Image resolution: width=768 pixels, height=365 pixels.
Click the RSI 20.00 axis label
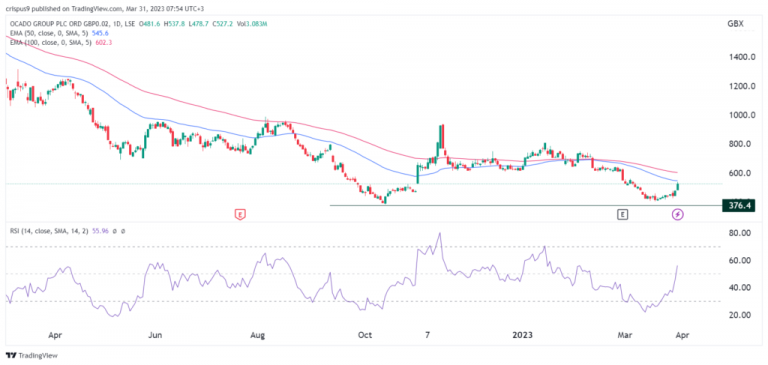click(739, 315)
